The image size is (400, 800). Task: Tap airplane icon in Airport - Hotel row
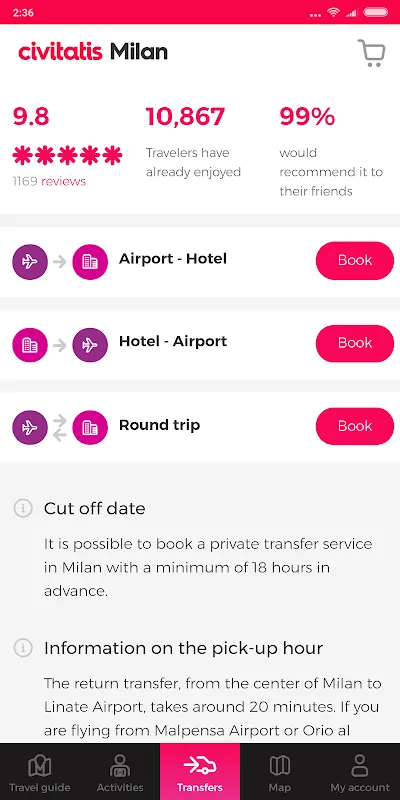(30, 262)
